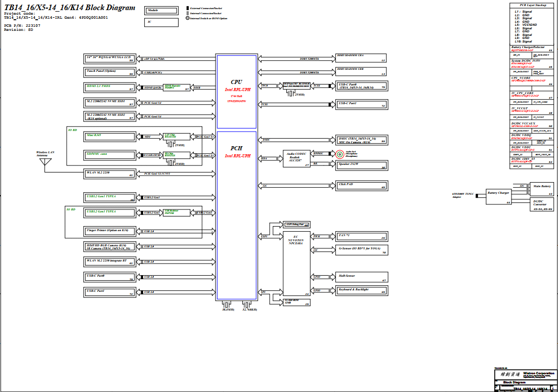Click the Speaker 2X2W box

tap(361, 165)
